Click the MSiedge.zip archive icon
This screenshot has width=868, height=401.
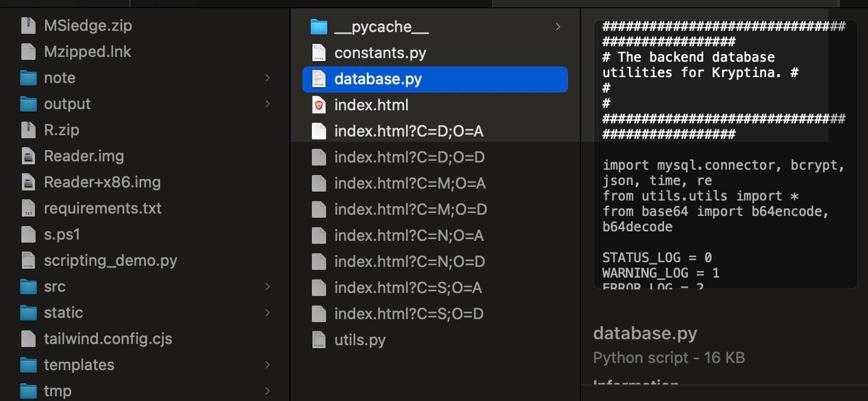[28, 26]
